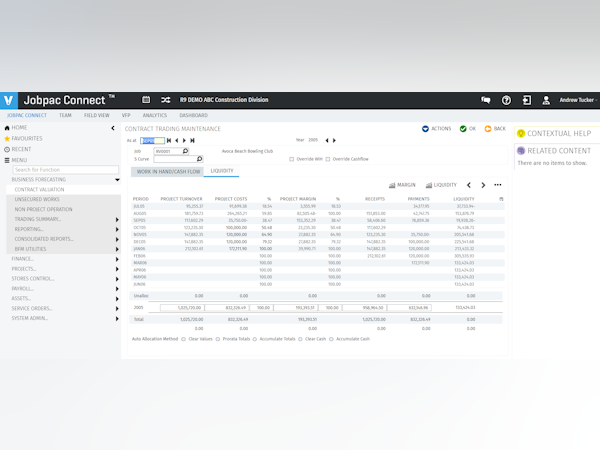Expand REPORTING submenu

point(117,230)
